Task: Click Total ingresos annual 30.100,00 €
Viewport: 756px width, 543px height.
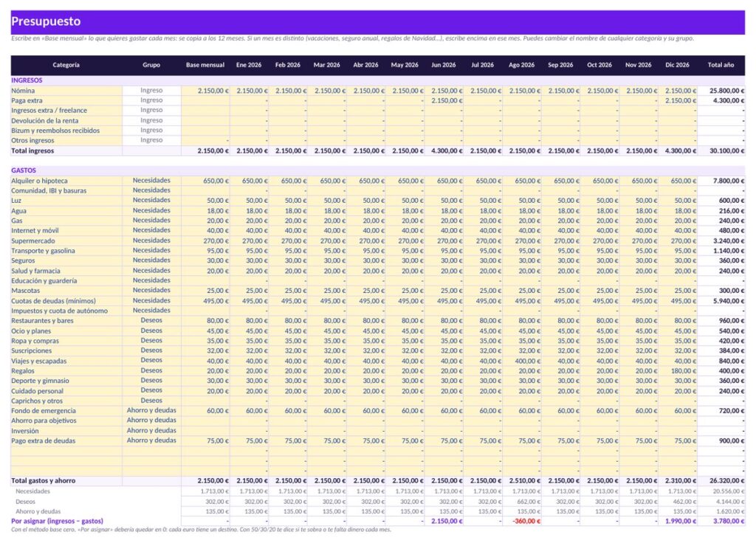Action: click(x=721, y=151)
